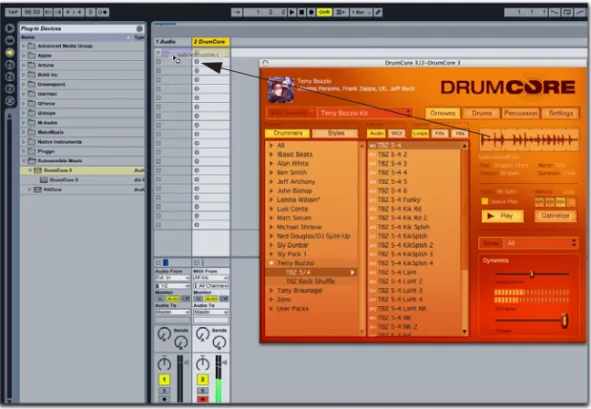Click the punch-in icon at top right
Viewport: 591px width, 409px height.
tap(554, 12)
